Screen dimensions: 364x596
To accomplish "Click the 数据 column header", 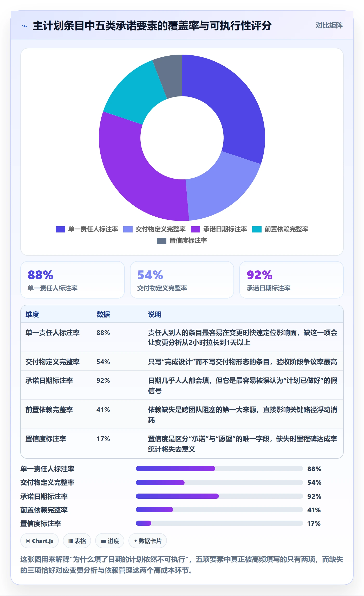I will pos(103,314).
